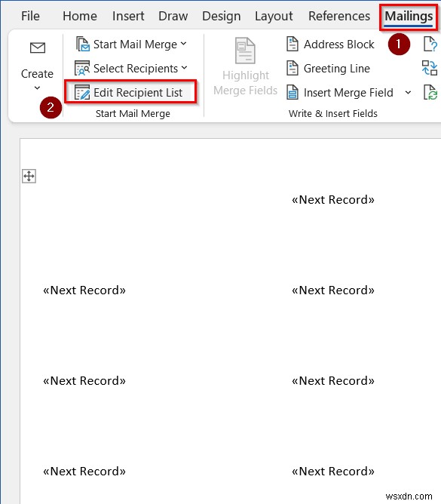This screenshot has height=504, width=441.
Task: Expand the Create group chevron
Action: pyautogui.click(x=37, y=88)
